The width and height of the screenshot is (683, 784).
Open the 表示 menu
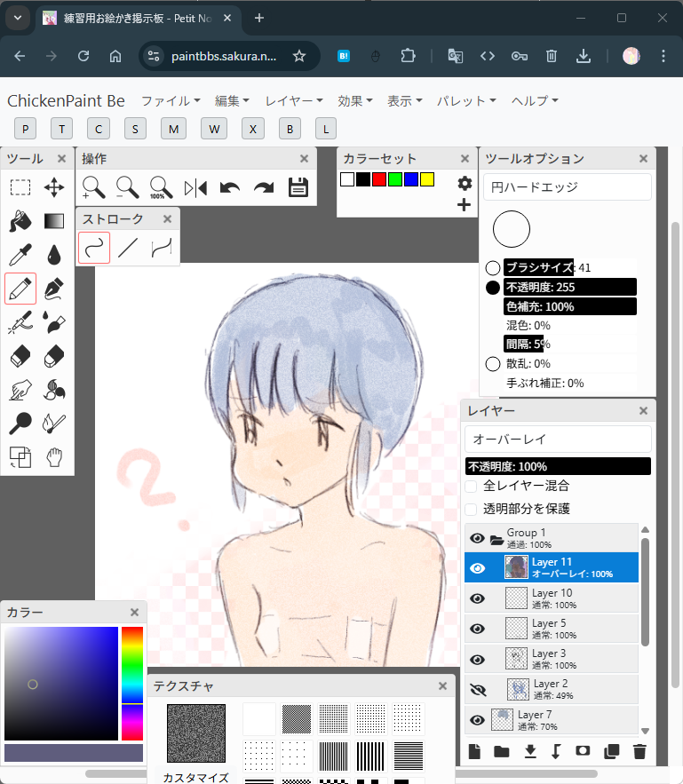point(405,101)
